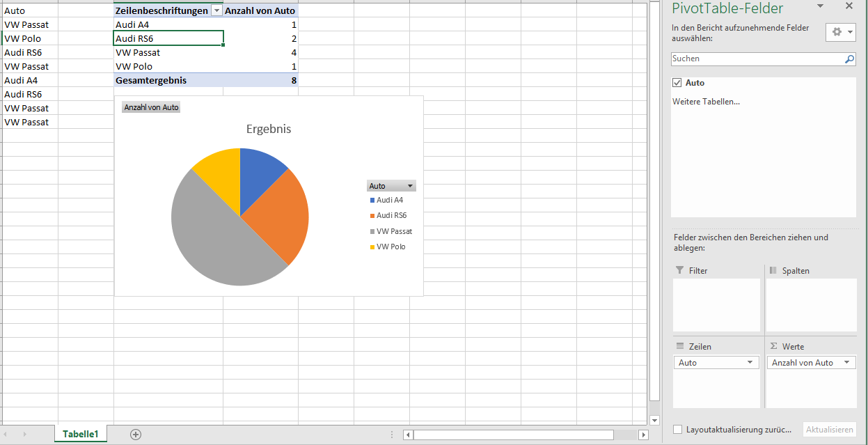
Task: Click the sigma icon of the Werte area
Action: point(773,346)
